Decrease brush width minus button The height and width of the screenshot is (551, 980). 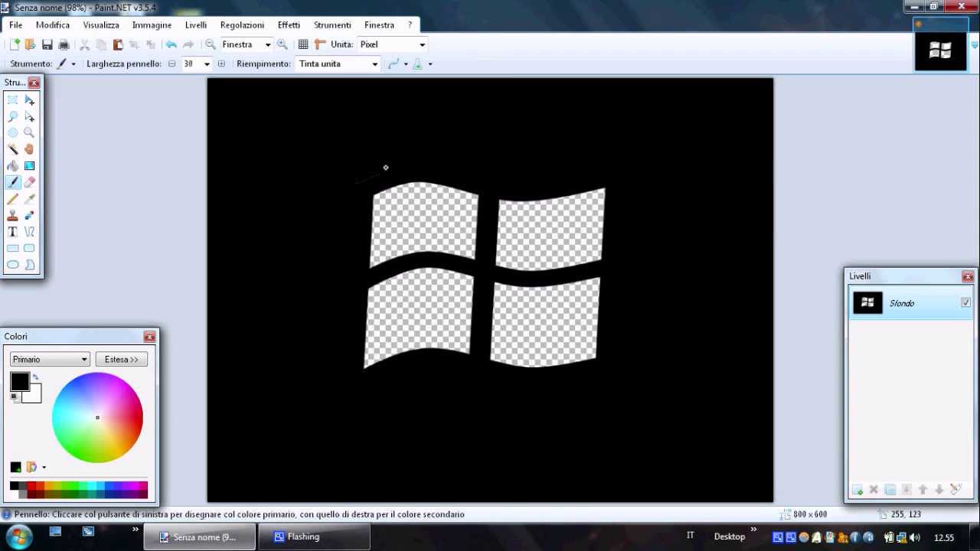click(171, 64)
